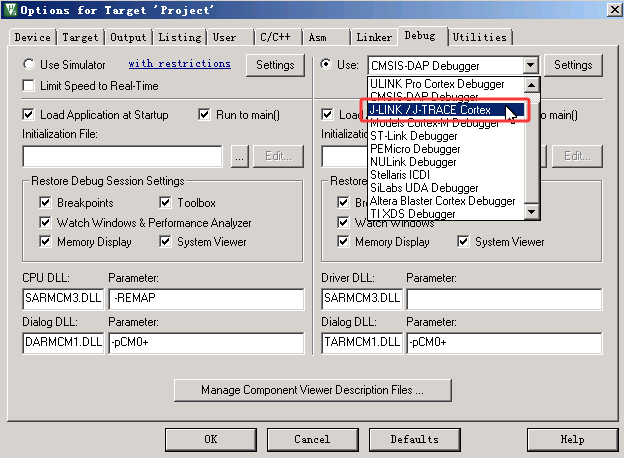Toggle right-side Memory Display checkbox
This screenshot has height=458, width=624.
[x=343, y=242]
